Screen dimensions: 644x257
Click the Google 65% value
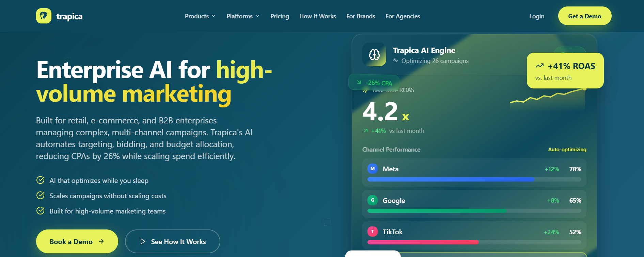(575, 201)
